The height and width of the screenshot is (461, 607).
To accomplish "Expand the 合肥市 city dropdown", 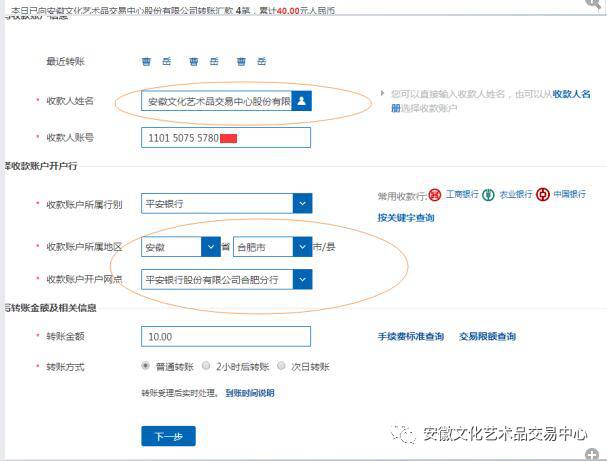I will point(302,247).
